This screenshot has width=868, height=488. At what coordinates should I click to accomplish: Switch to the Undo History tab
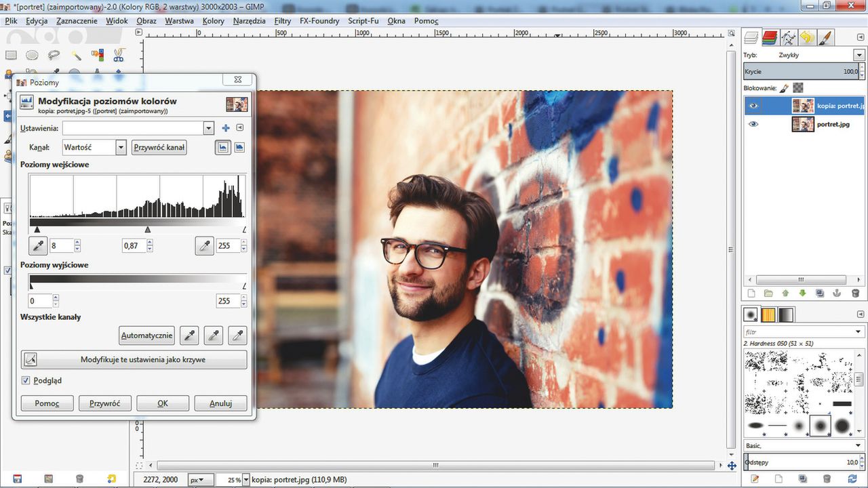pos(806,37)
